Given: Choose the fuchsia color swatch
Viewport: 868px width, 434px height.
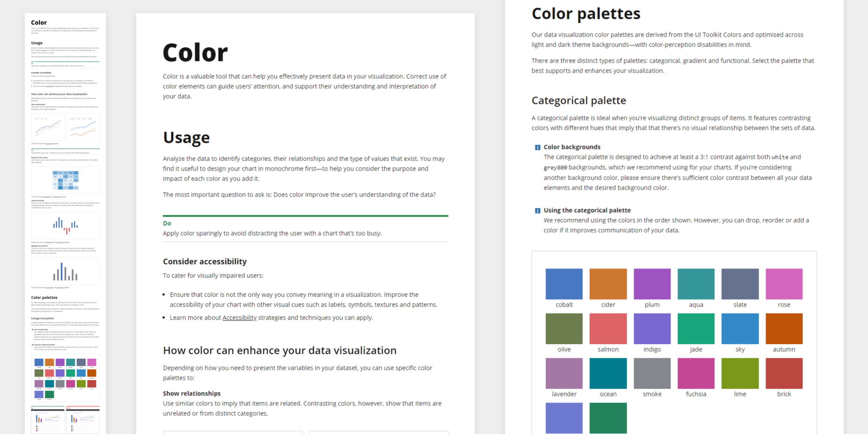Looking at the screenshot, I should pyautogui.click(x=696, y=373).
